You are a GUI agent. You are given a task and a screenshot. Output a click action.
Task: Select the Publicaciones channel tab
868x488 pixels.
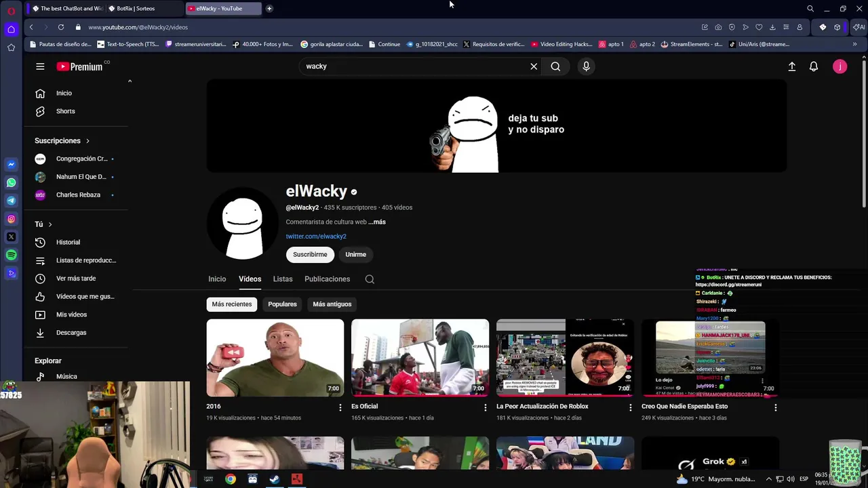tap(328, 279)
